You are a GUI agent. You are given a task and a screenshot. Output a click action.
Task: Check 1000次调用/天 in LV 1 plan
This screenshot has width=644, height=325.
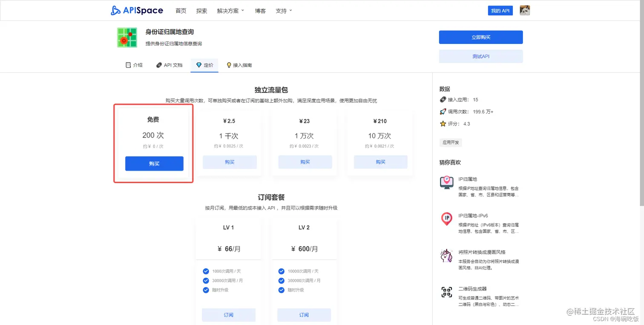[x=206, y=271]
